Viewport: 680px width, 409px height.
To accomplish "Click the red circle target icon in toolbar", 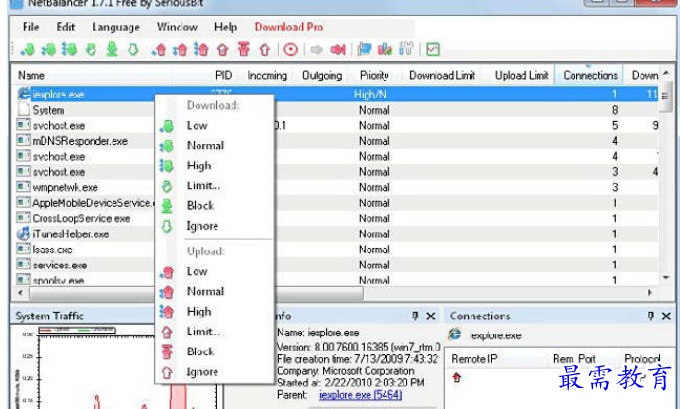I will [x=291, y=49].
